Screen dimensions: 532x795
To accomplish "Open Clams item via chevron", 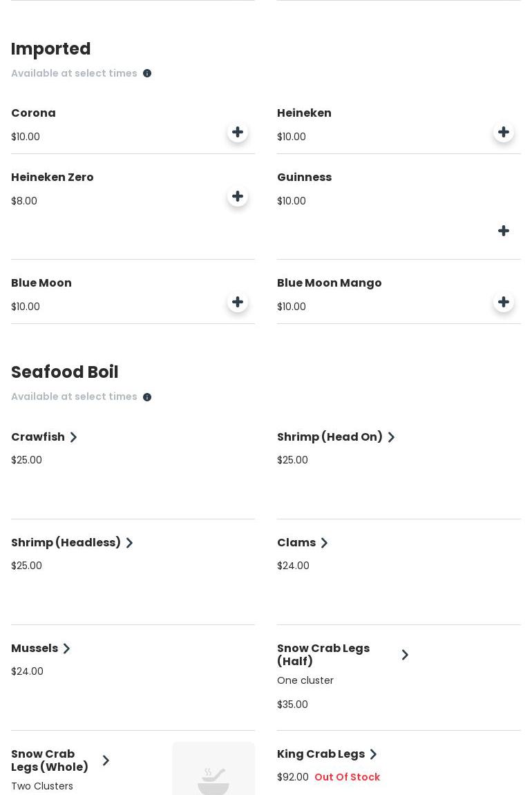I will coord(324,543).
